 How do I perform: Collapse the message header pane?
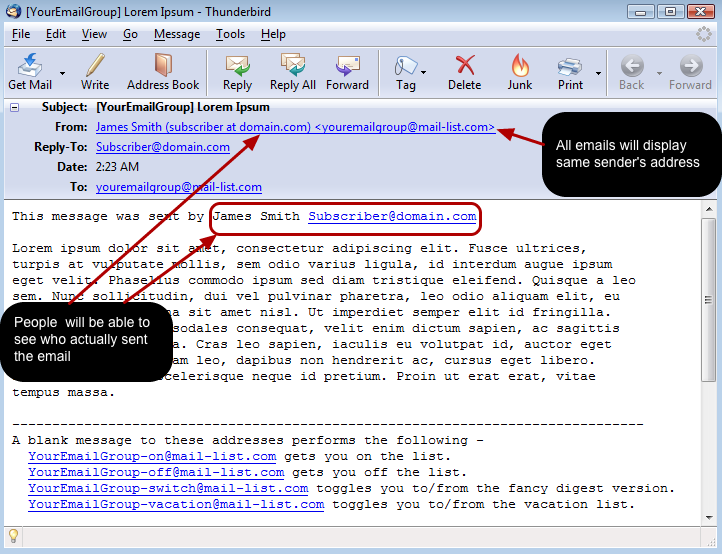(15, 108)
